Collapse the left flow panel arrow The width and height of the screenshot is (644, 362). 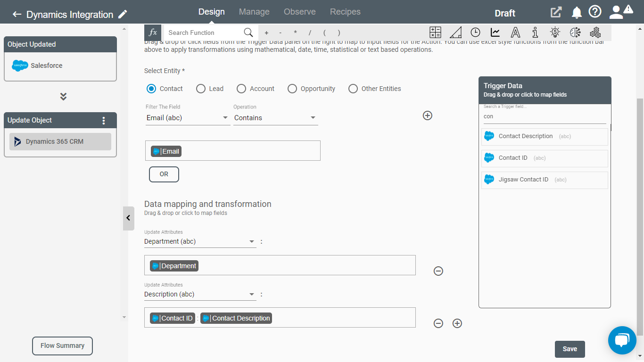pyautogui.click(x=128, y=218)
